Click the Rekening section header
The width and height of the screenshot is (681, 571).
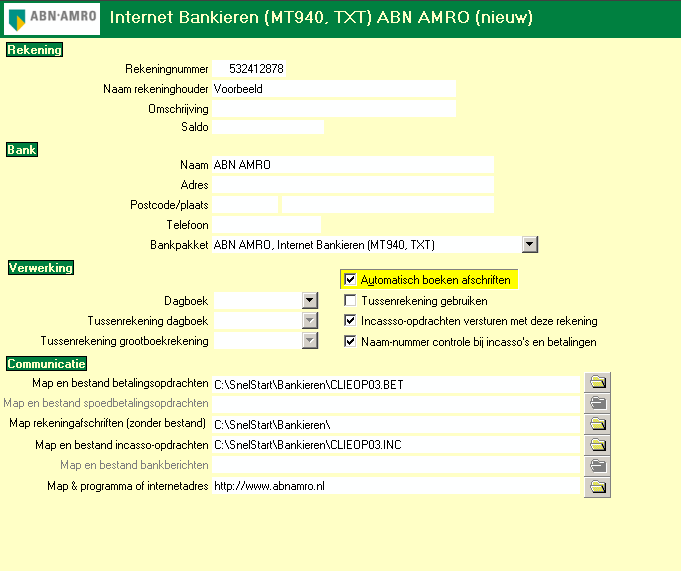pyautogui.click(x=34, y=50)
